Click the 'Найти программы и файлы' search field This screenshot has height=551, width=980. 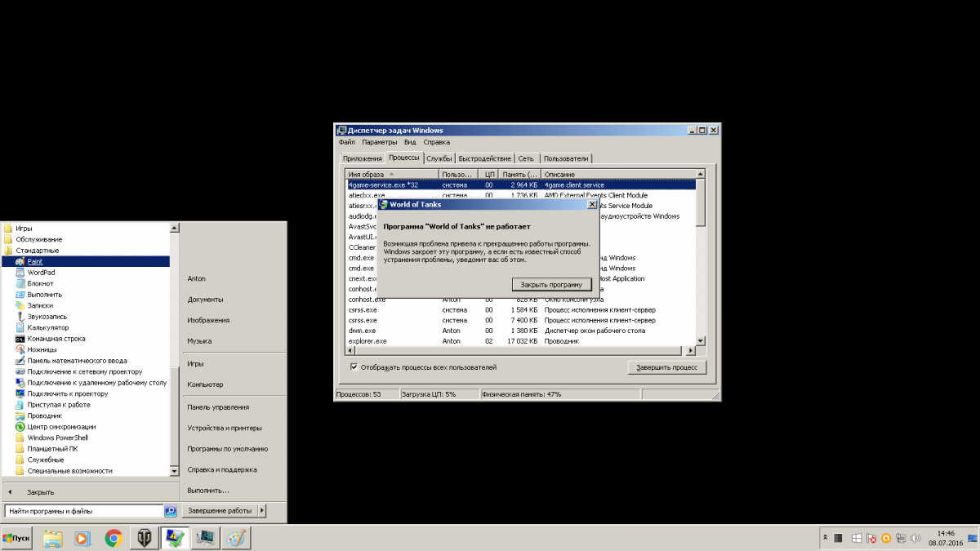[82, 511]
